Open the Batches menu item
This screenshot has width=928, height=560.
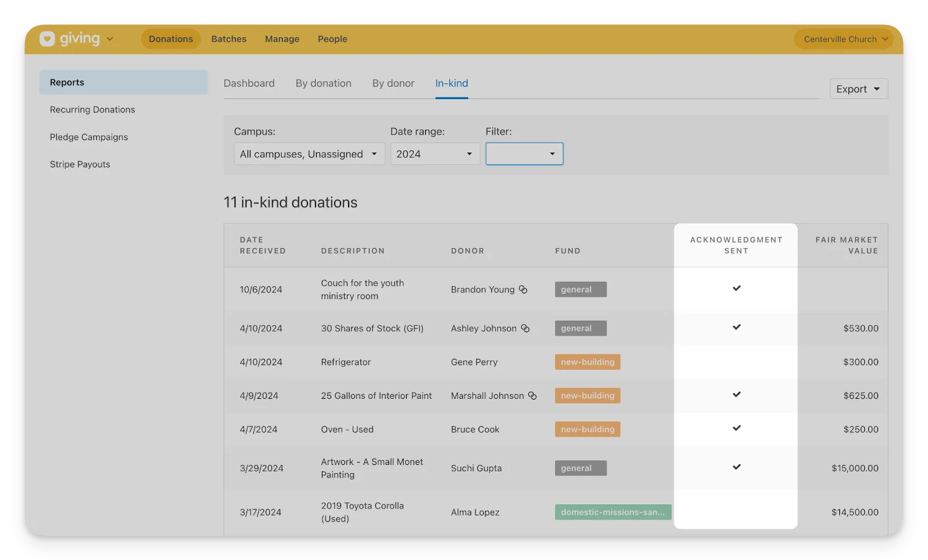tap(229, 39)
